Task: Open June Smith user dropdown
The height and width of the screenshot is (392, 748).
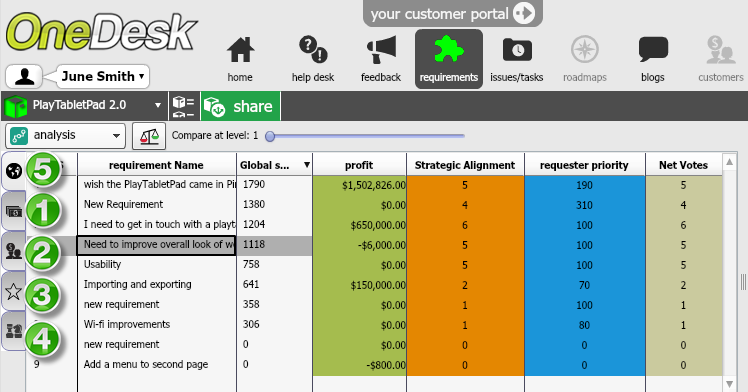Action: (x=103, y=76)
